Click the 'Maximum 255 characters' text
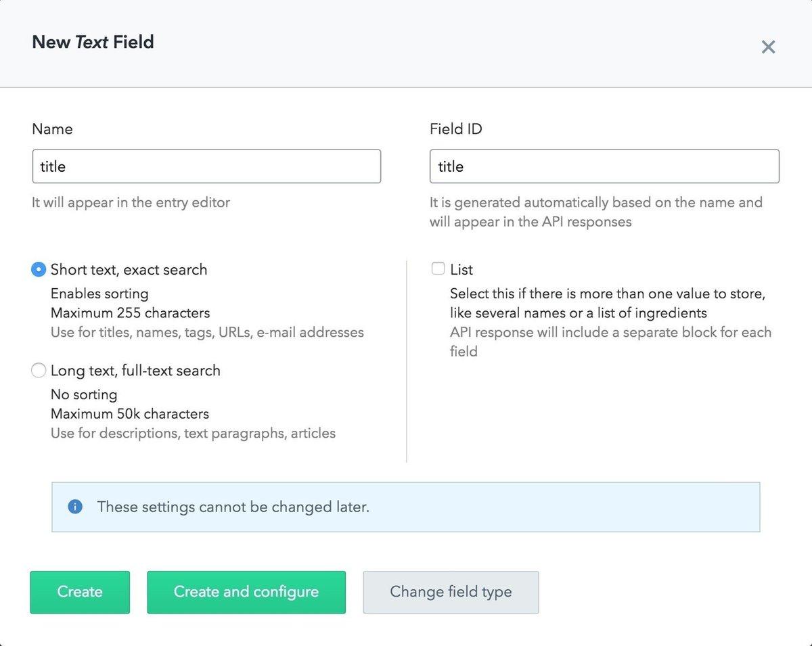Viewport: 812px width, 646px height. pos(130,313)
